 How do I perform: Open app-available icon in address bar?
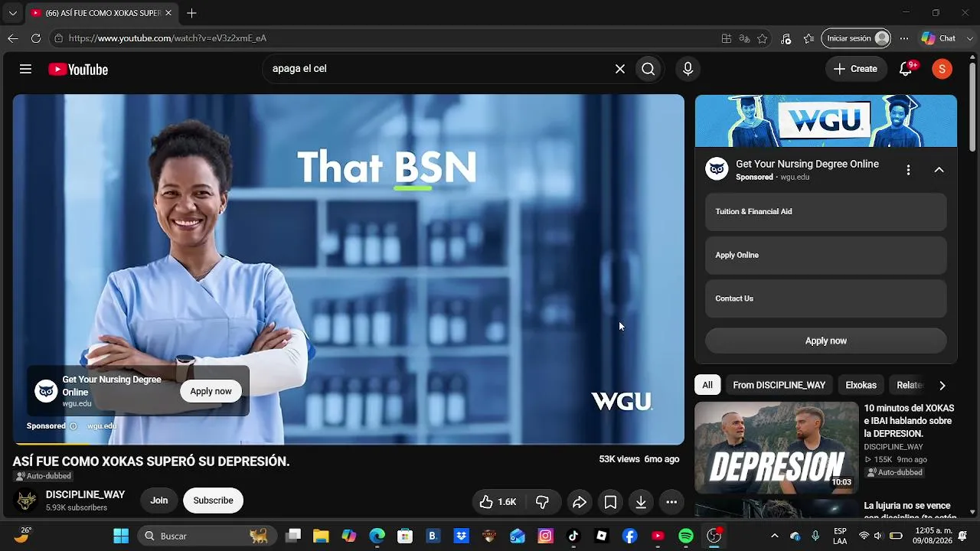coord(726,38)
